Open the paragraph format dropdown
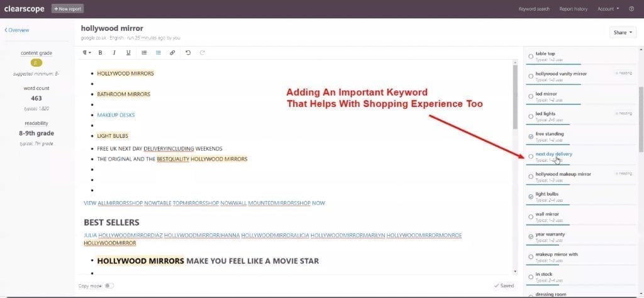Image resolution: width=644 pixels, height=298 pixels. (86, 53)
